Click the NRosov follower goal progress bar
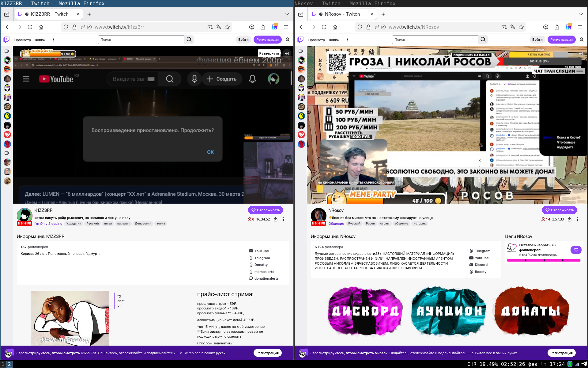Viewport: 588px width, 368px height. click(544, 260)
